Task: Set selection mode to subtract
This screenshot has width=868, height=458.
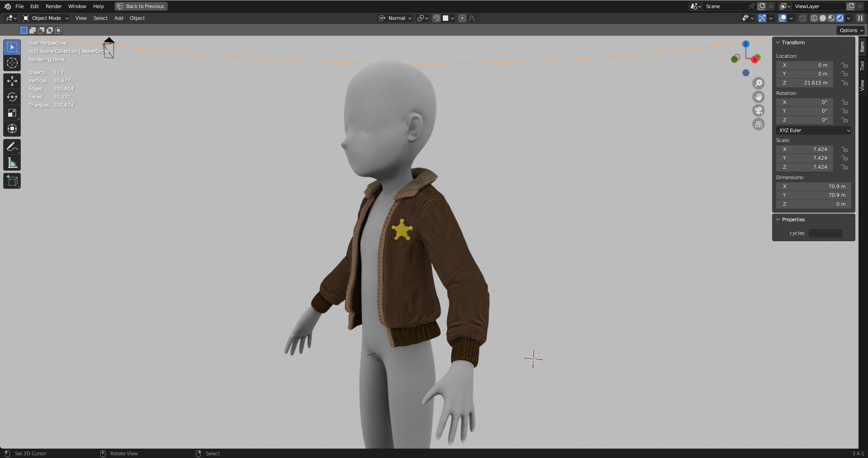Action: click(x=41, y=30)
